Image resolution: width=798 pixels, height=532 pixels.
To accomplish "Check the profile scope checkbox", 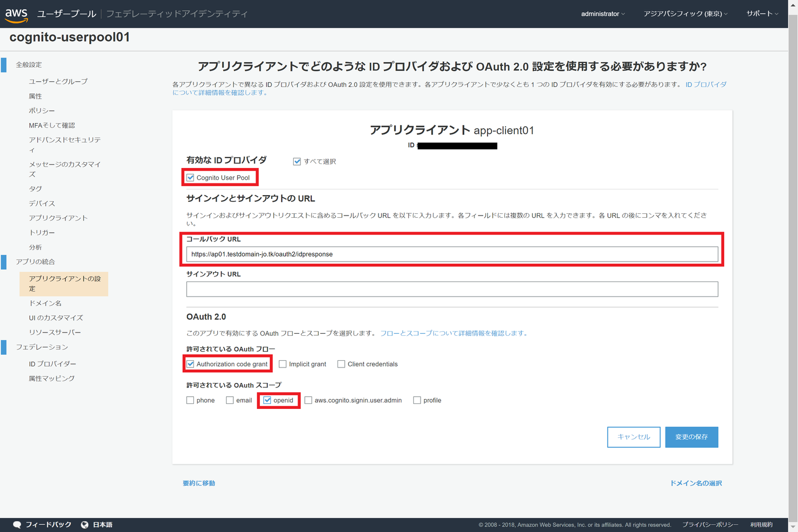I will point(417,400).
